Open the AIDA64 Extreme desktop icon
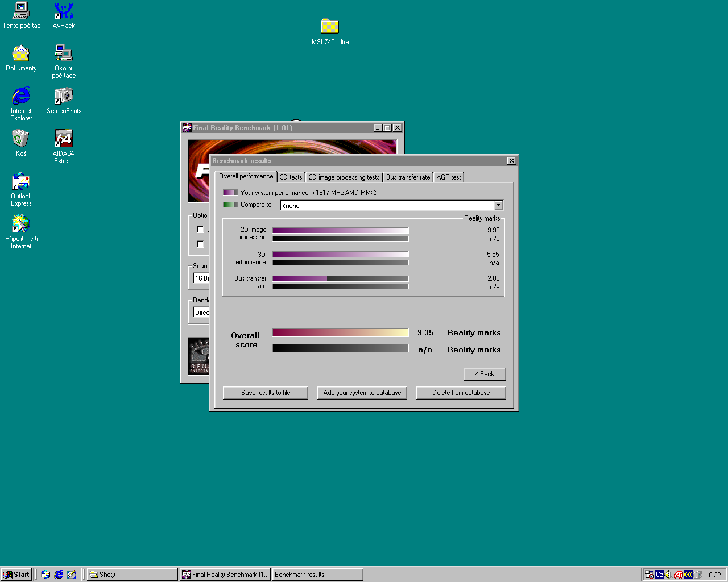The image size is (728, 582). 63,139
